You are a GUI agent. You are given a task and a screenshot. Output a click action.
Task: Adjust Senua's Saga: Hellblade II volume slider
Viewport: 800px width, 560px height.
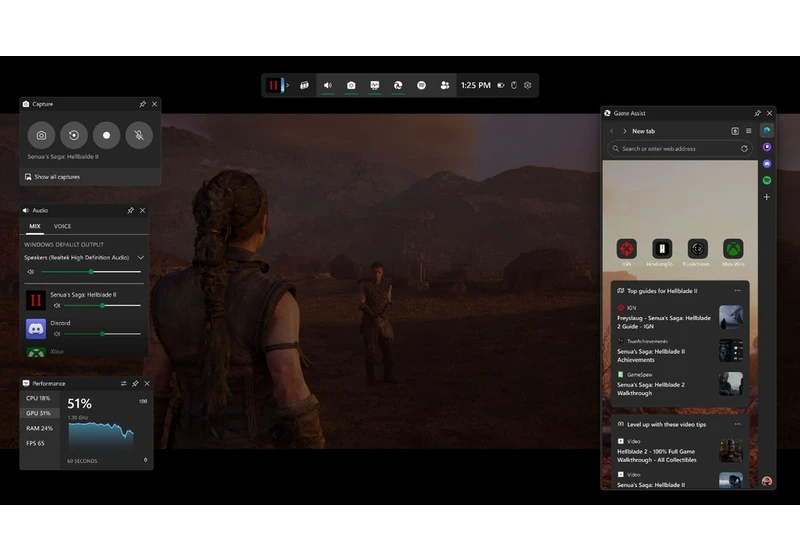103,306
